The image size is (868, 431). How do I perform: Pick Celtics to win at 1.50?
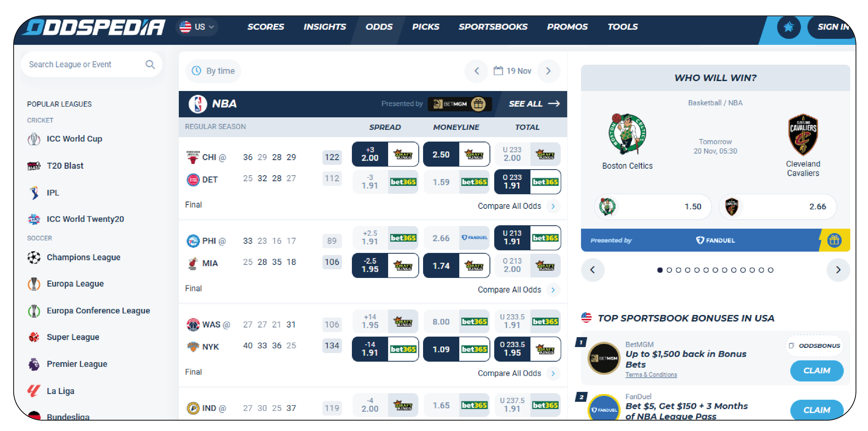653,207
